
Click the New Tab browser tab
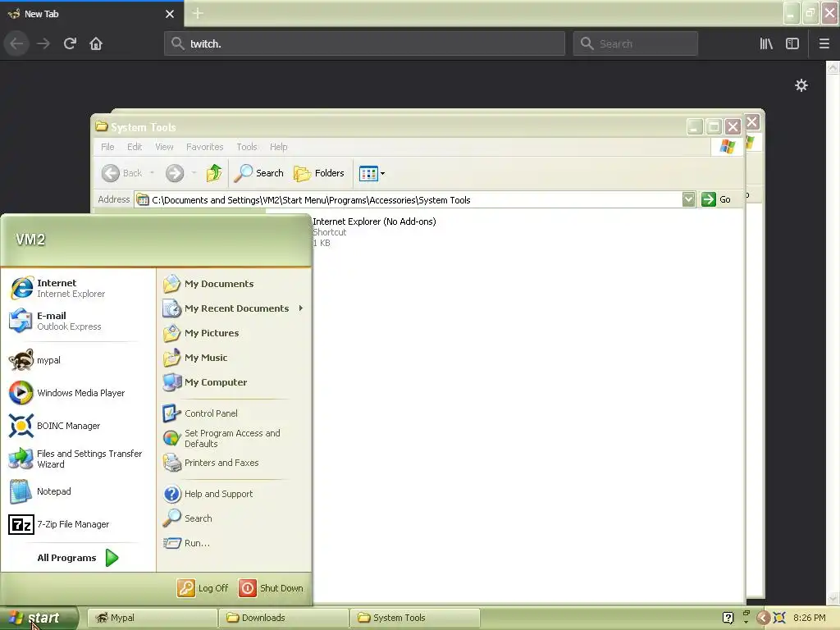pyautogui.click(x=92, y=14)
